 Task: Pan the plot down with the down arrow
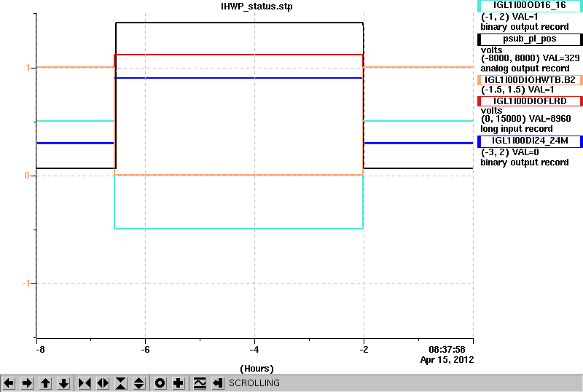click(x=63, y=383)
